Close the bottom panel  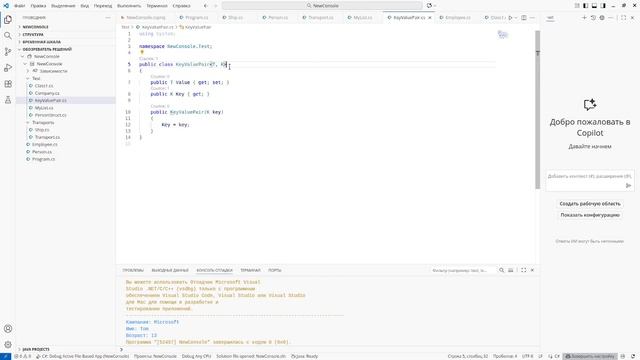[x=532, y=270]
